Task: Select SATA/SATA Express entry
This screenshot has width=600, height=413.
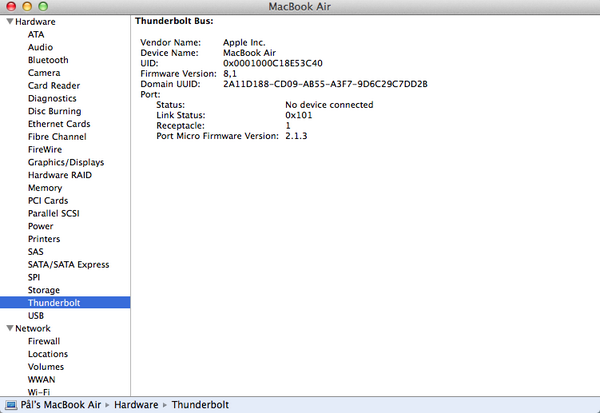Action: [x=68, y=264]
